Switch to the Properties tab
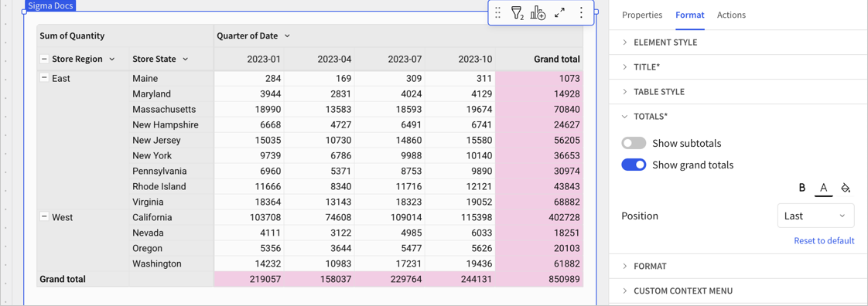Viewport: 868px width, 306px height. (x=642, y=15)
